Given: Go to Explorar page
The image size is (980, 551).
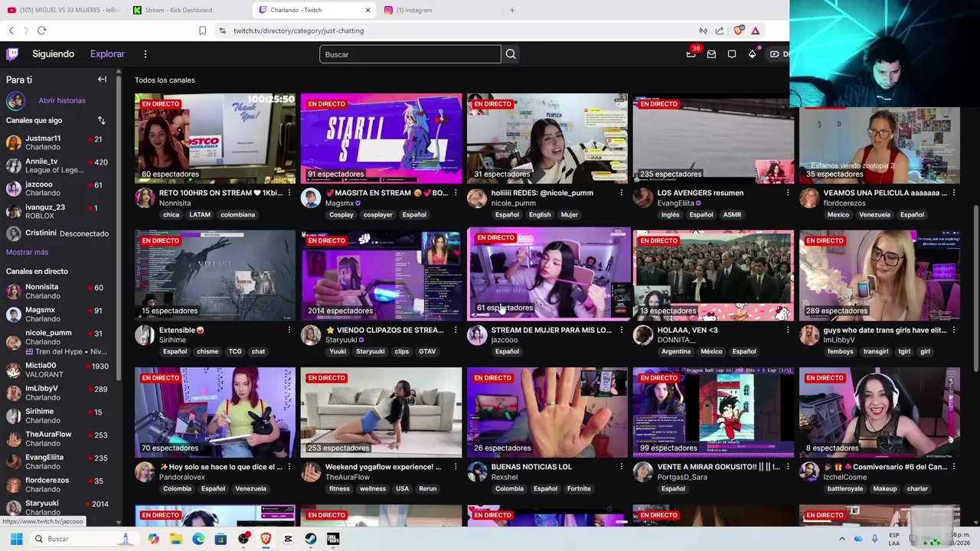Looking at the screenshot, I should tap(107, 54).
